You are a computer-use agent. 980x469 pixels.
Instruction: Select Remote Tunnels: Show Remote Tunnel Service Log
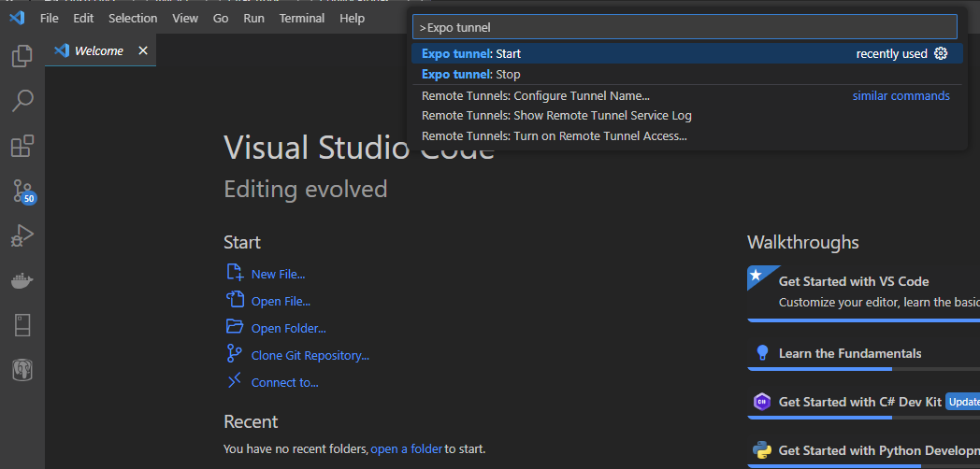click(x=687, y=116)
